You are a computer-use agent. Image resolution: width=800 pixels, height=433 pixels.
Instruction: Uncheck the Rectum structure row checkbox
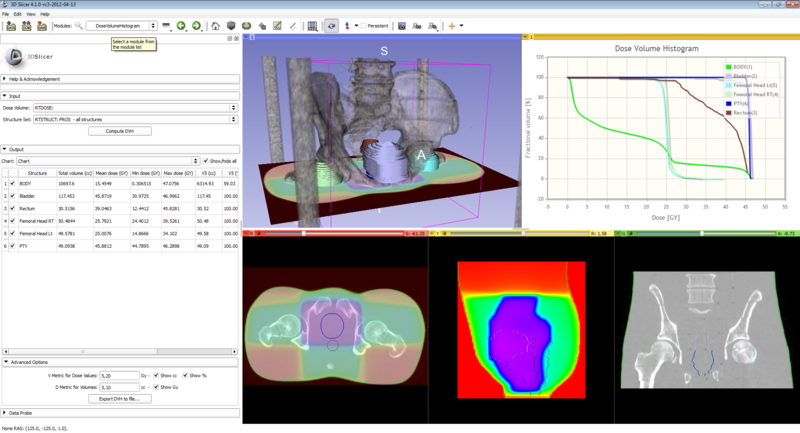pyautogui.click(x=13, y=209)
